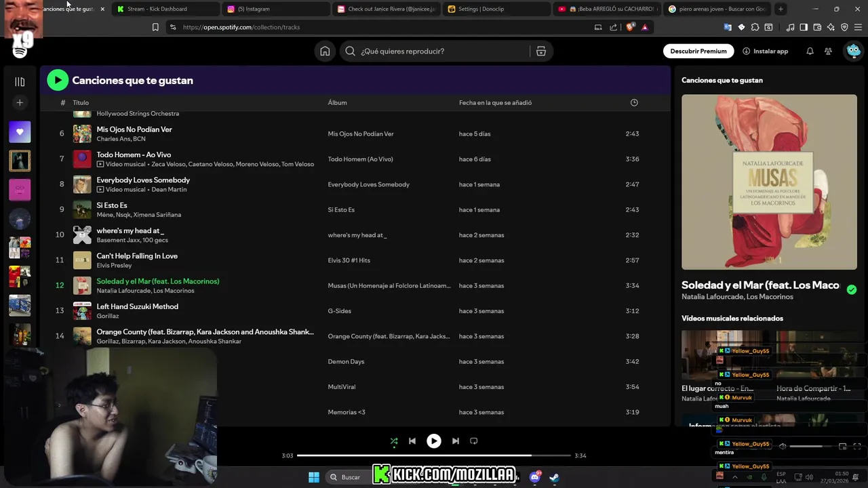
Task: Open album link G-Sides
Action: coord(340,311)
